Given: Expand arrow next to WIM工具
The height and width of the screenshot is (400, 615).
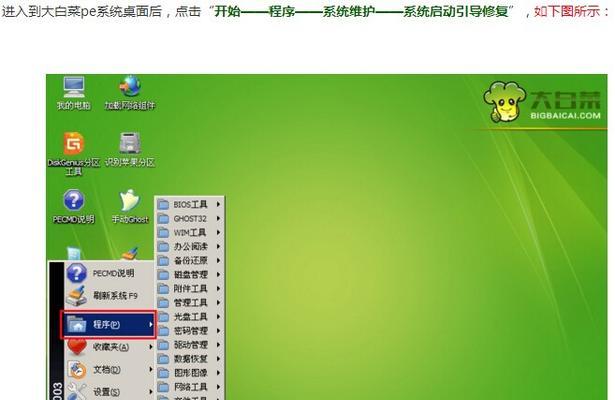Looking at the screenshot, I should [x=218, y=233].
